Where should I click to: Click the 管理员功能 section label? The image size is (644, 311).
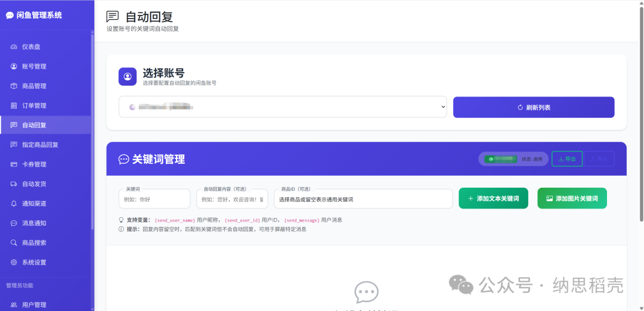coord(19,285)
